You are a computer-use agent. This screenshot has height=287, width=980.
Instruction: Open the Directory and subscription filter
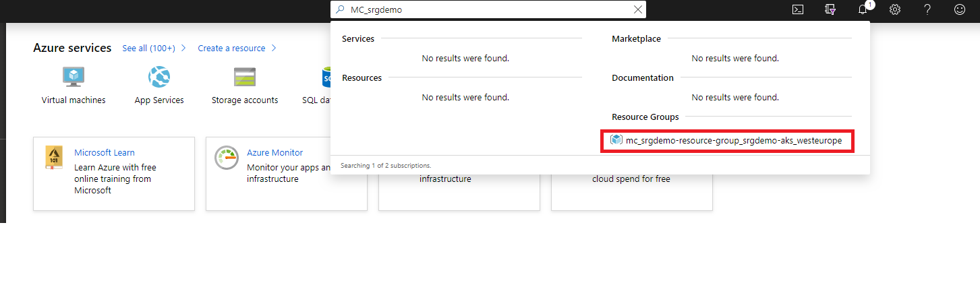pos(830,9)
